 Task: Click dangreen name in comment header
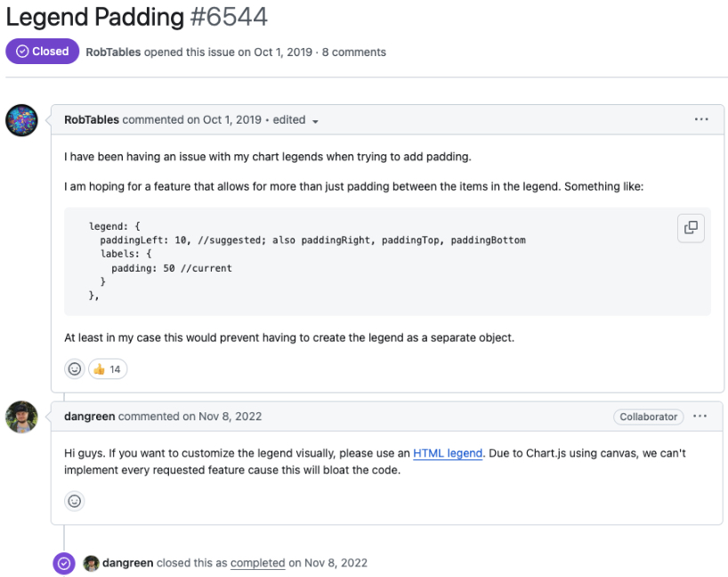(x=90, y=416)
